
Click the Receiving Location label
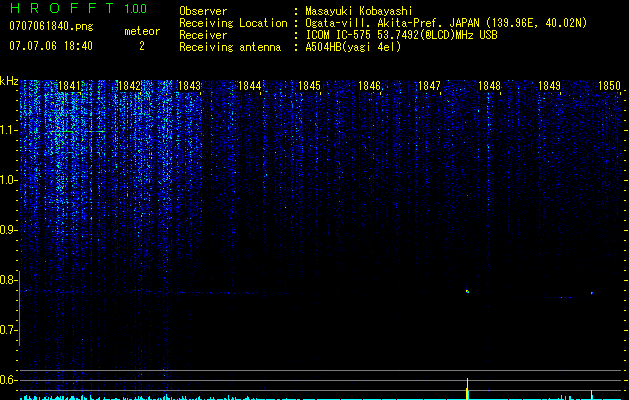233,23
